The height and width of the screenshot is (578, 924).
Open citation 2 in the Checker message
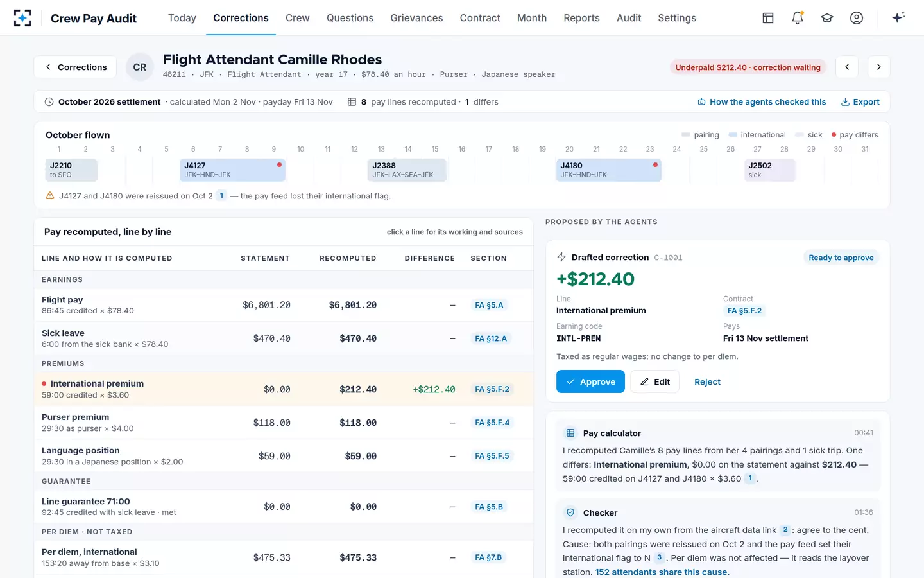[785, 530]
